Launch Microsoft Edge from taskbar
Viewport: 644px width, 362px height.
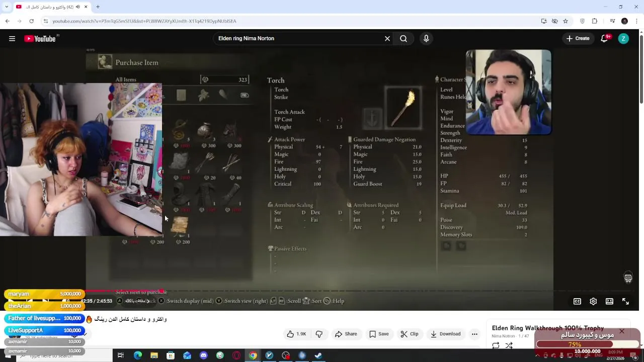(137, 355)
